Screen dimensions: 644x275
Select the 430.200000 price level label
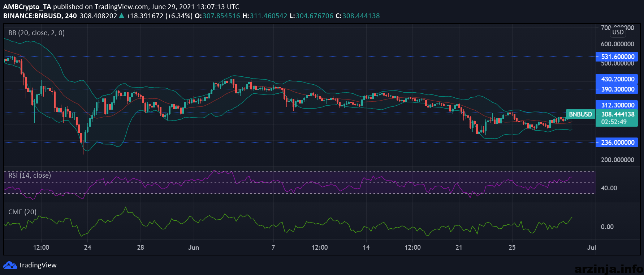tap(617, 79)
